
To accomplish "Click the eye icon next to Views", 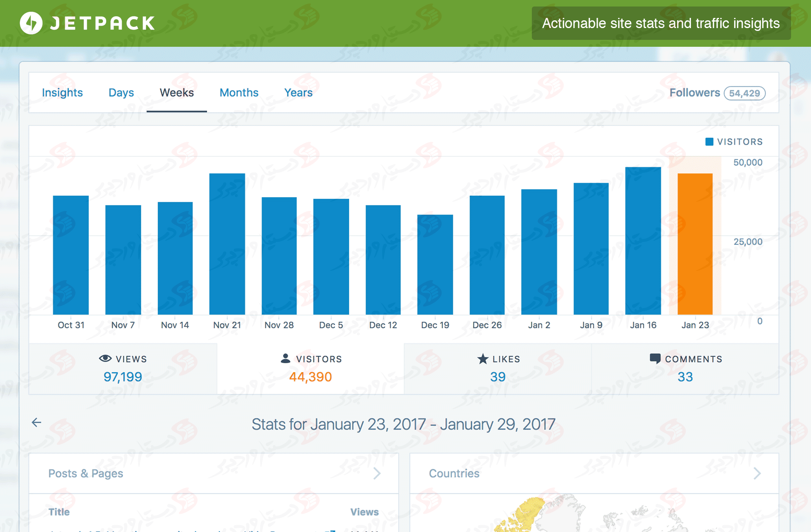I will coord(105,358).
